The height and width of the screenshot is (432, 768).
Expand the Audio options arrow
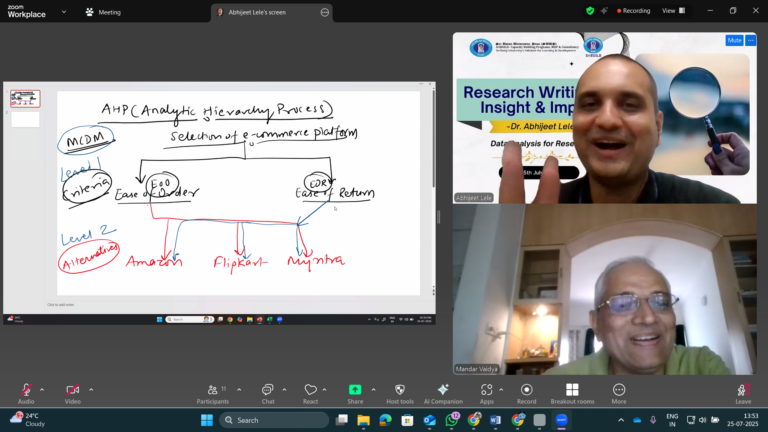42,390
